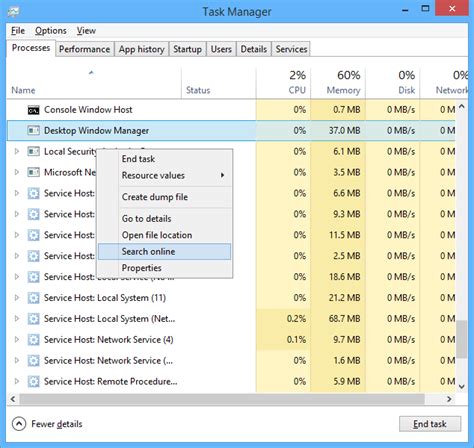Click the End task button at bottom
The height and width of the screenshot is (448, 474).
[430, 424]
